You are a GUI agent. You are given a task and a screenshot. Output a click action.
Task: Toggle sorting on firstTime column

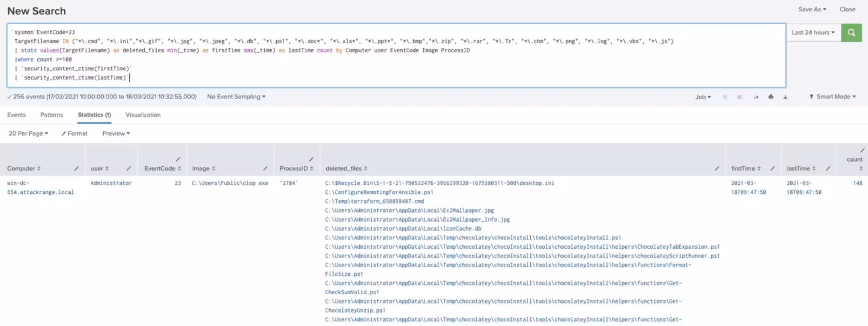coord(745,169)
